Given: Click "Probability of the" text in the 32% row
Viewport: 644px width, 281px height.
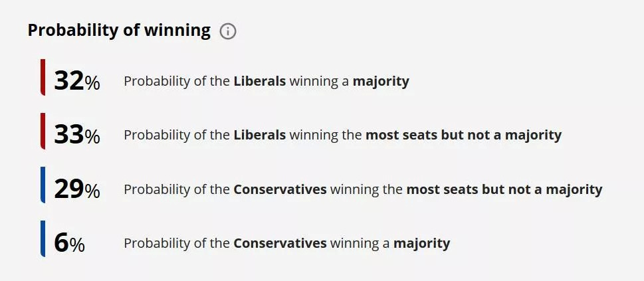Looking at the screenshot, I should [x=177, y=81].
